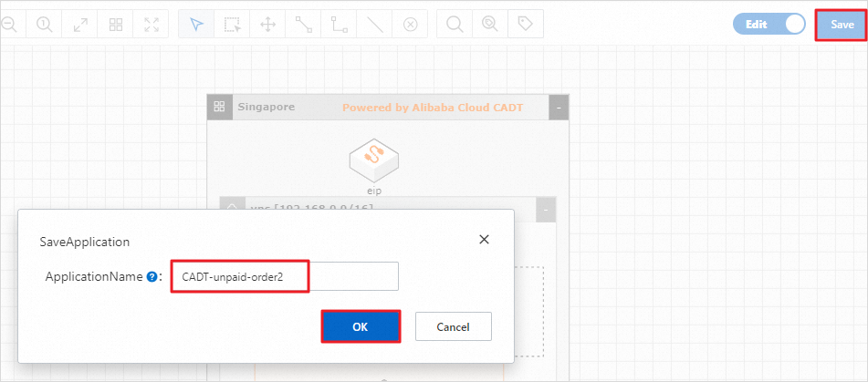Click the eip label text

375,191
